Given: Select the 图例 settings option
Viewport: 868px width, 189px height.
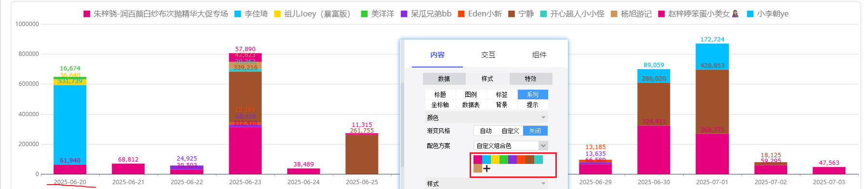Looking at the screenshot, I should click(471, 94).
